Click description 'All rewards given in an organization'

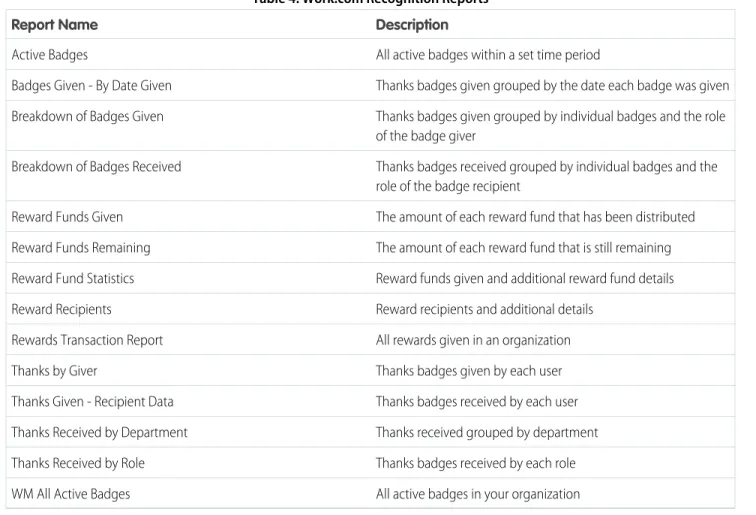tap(473, 340)
